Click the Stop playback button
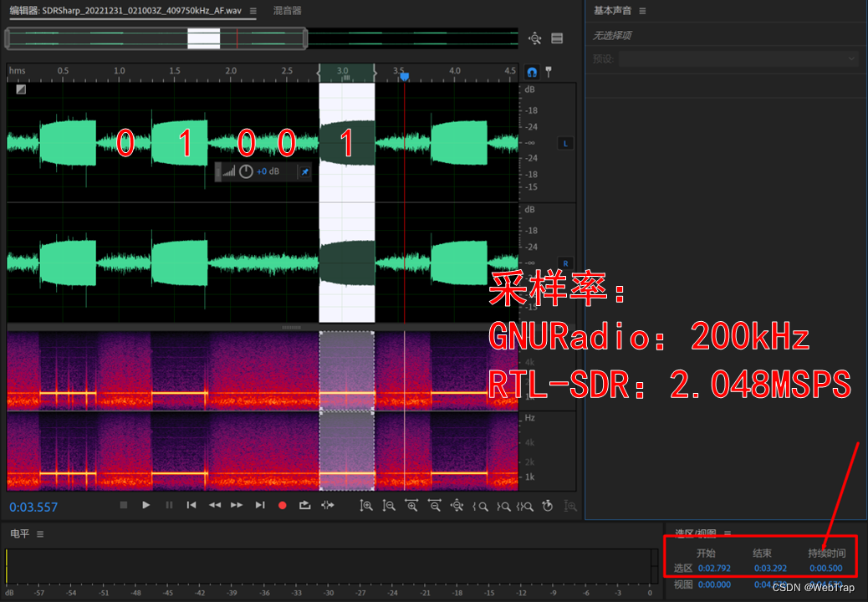This screenshot has width=868, height=602. (124, 505)
